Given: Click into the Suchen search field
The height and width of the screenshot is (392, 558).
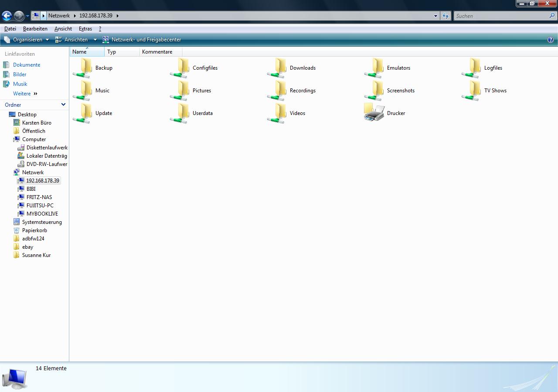Looking at the screenshot, I should (x=501, y=16).
